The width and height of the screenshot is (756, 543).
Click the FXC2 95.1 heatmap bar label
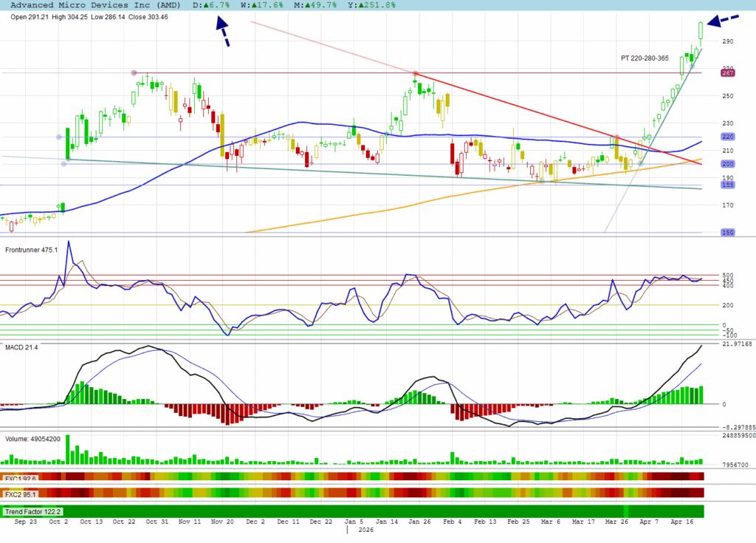click(21, 494)
